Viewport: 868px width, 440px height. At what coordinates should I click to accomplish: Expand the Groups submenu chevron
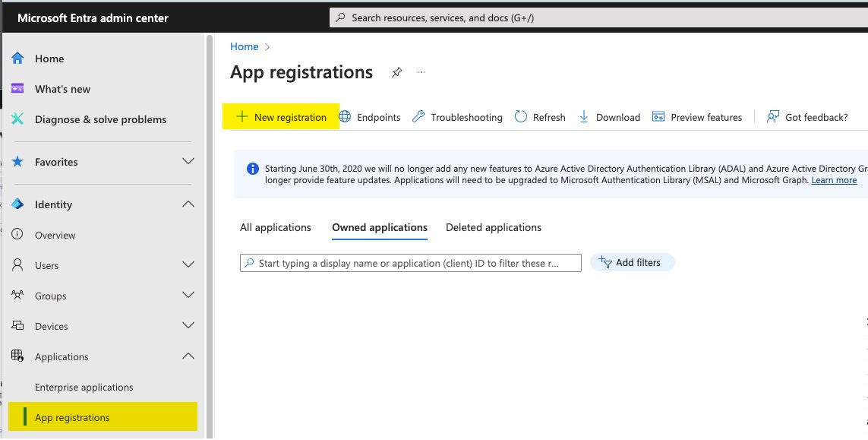(x=188, y=296)
